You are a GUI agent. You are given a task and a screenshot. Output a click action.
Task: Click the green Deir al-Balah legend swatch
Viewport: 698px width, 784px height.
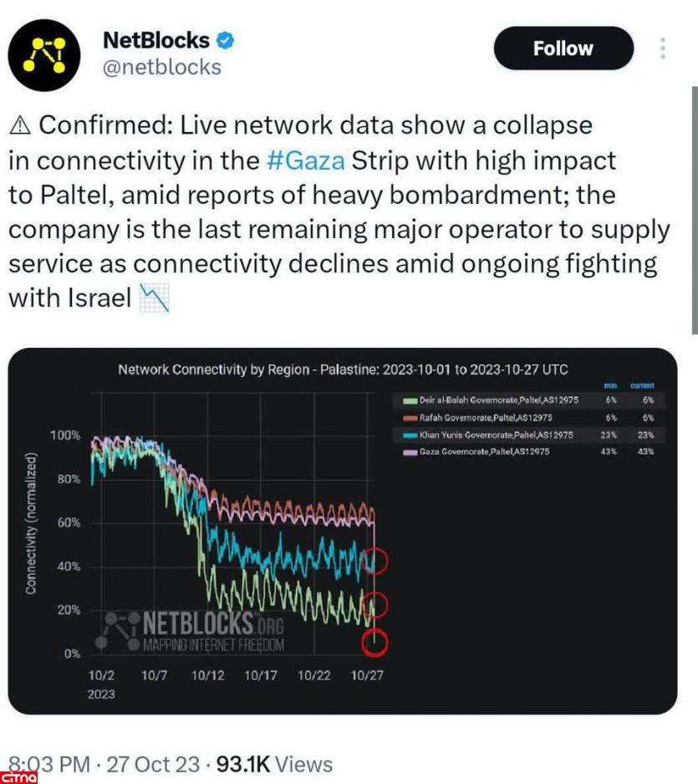tap(409, 401)
